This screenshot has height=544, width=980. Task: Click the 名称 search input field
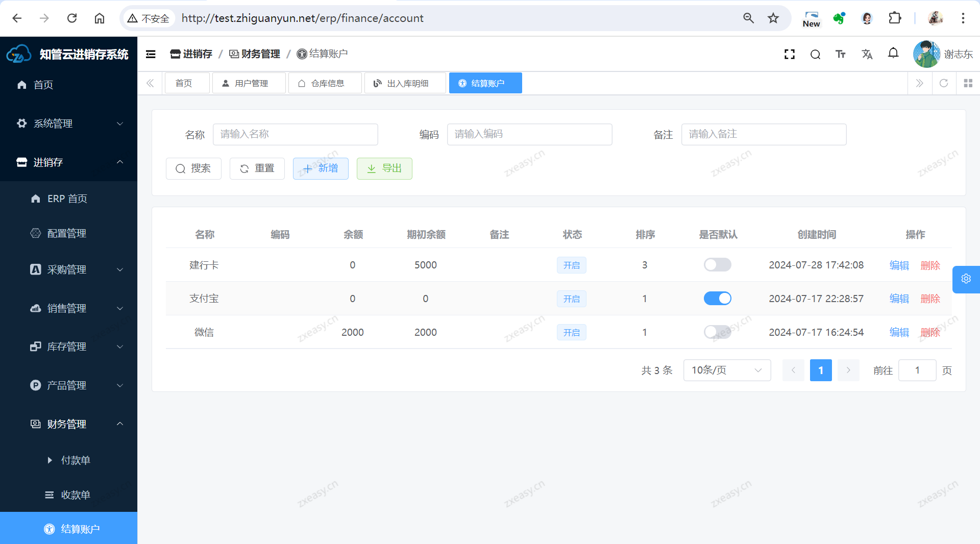point(295,134)
